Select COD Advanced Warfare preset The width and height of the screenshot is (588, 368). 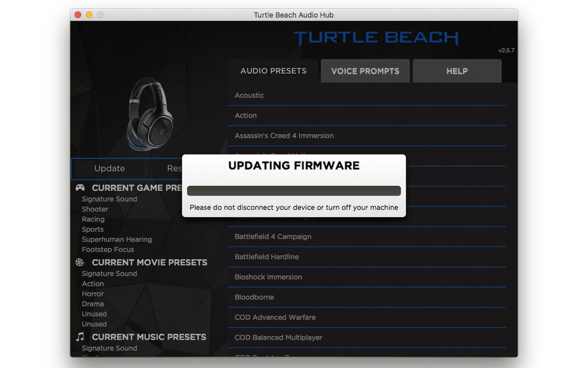(x=367, y=318)
